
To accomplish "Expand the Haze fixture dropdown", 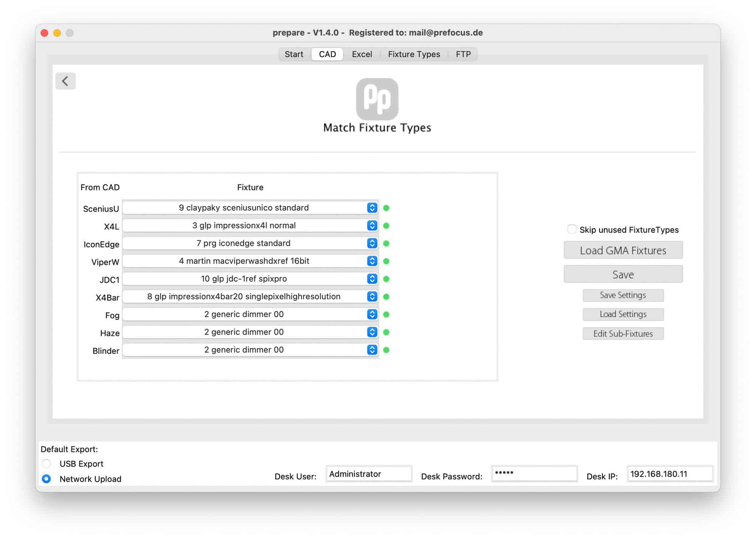I will tap(250, 332).
